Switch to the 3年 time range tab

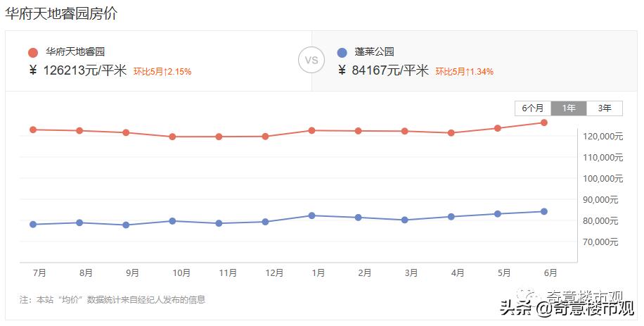click(605, 108)
